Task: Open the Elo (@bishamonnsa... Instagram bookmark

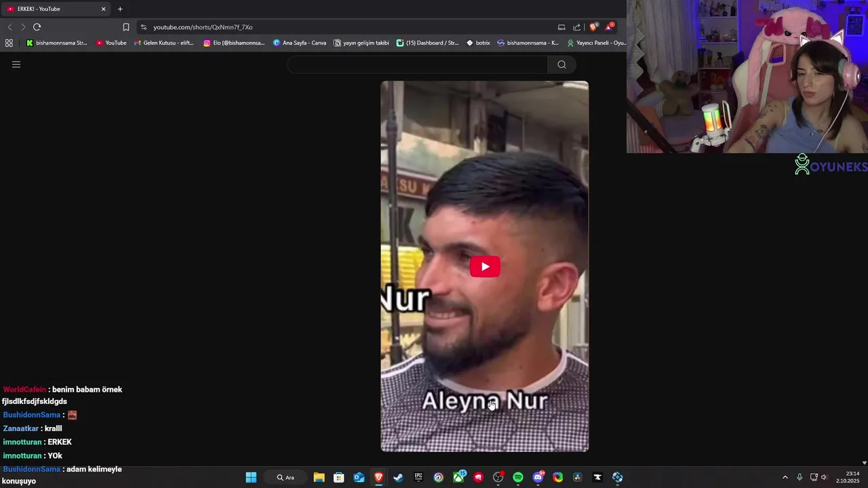Action: (234, 43)
